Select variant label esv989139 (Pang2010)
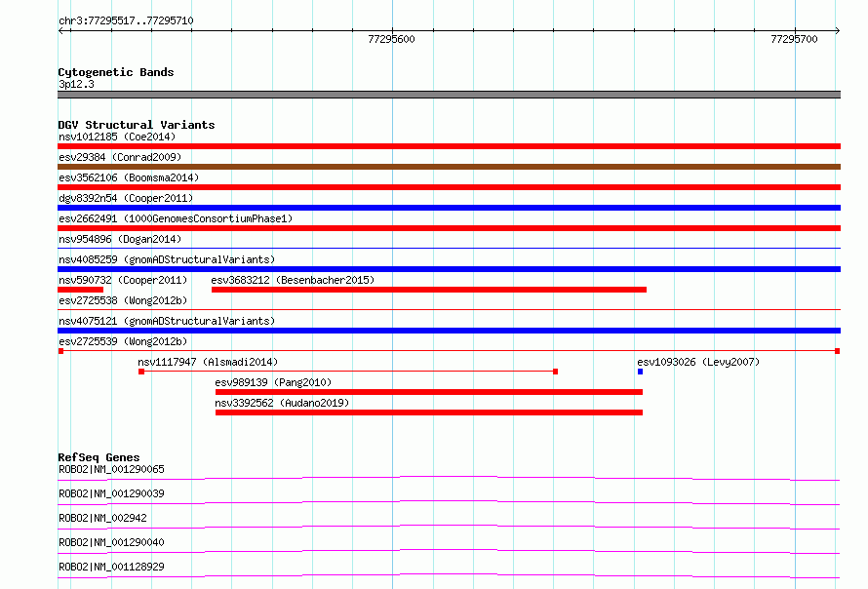This screenshot has height=589, width=868. (273, 382)
